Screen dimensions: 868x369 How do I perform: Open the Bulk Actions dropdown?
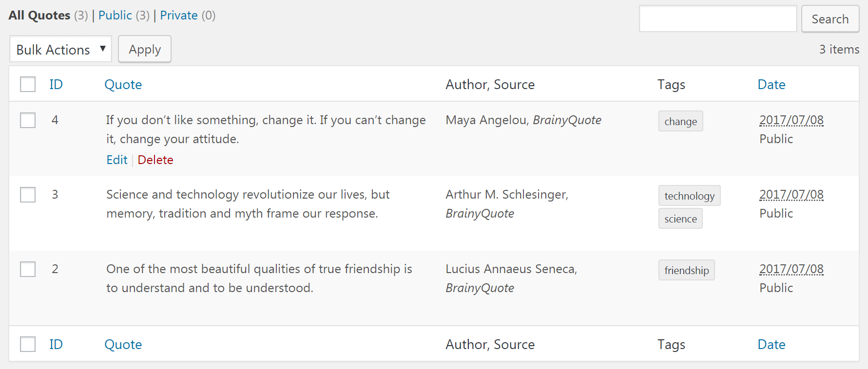click(x=60, y=49)
